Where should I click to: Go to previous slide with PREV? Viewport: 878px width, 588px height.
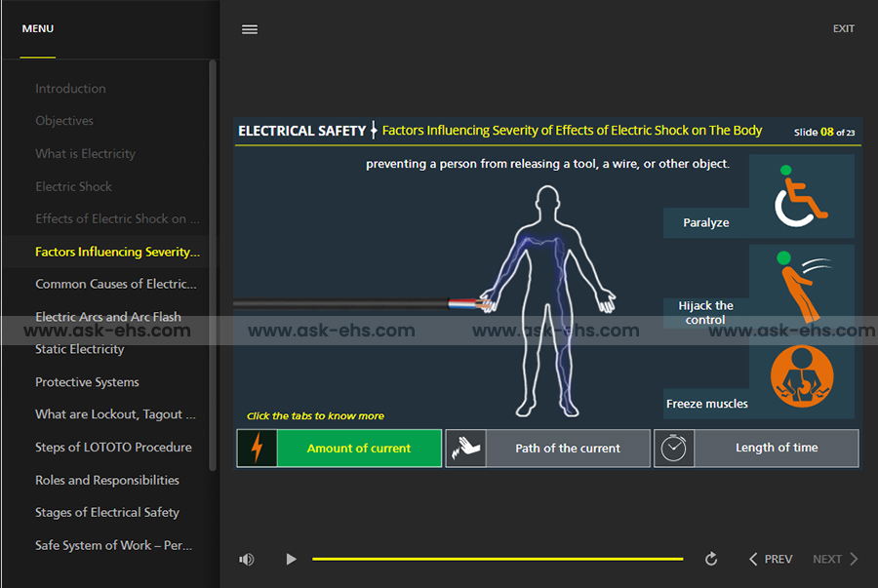[770, 559]
